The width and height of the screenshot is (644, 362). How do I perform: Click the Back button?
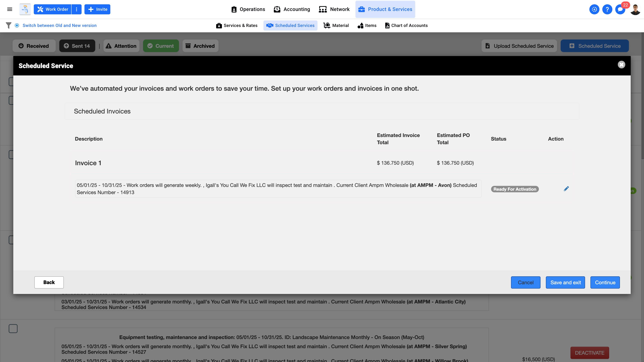click(x=49, y=283)
